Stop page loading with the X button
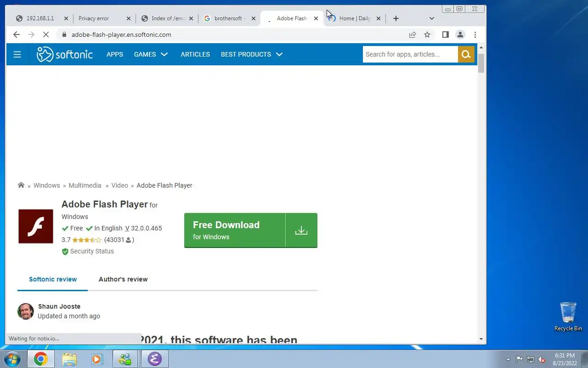 45,34
